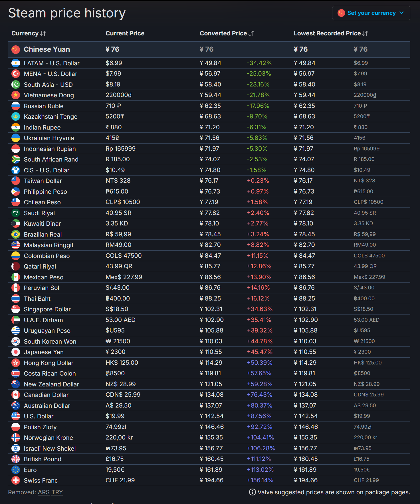Select the New Zealand Dollar row name

coord(51,384)
